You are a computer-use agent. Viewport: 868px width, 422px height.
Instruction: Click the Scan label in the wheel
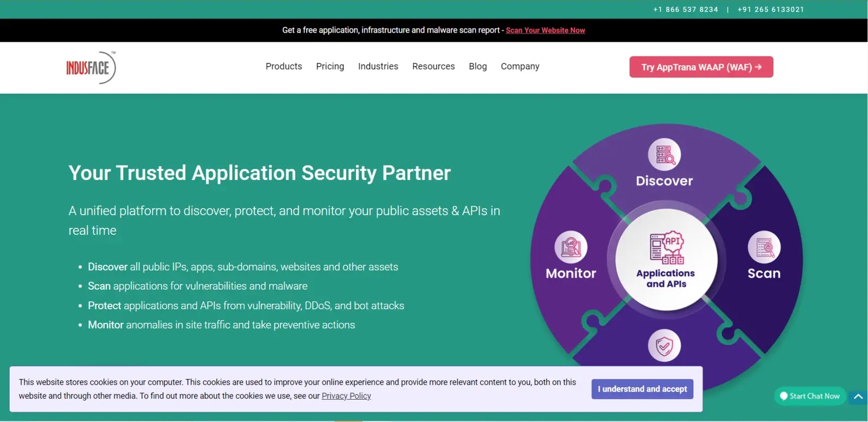click(x=764, y=273)
